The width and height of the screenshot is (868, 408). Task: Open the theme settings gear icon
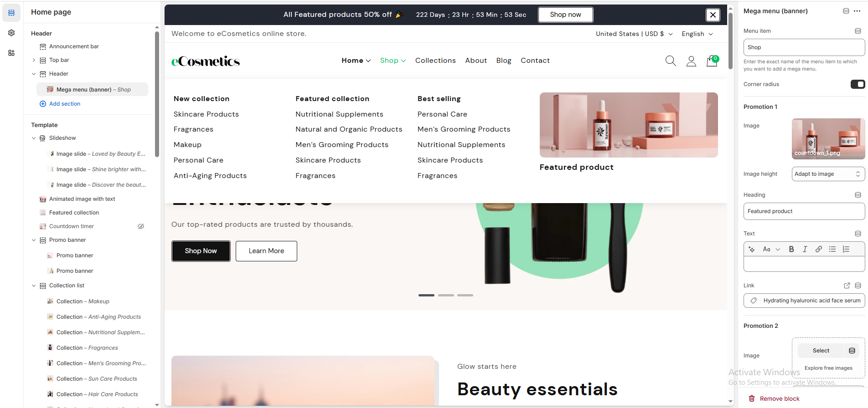coord(11,33)
